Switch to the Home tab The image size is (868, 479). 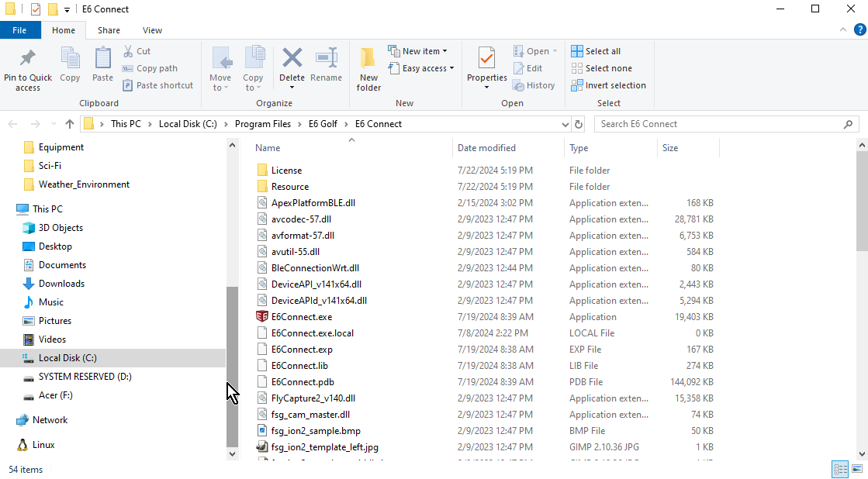64,30
